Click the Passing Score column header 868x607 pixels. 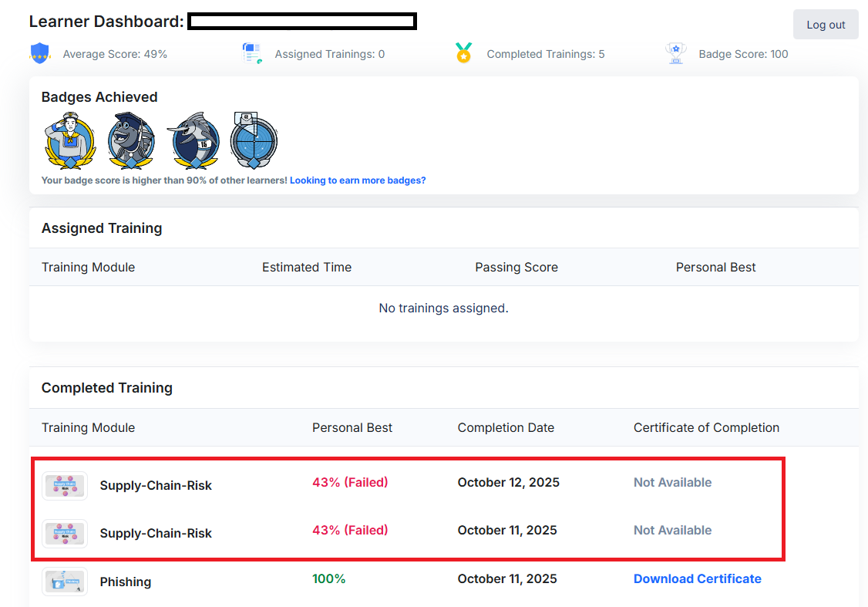point(516,267)
